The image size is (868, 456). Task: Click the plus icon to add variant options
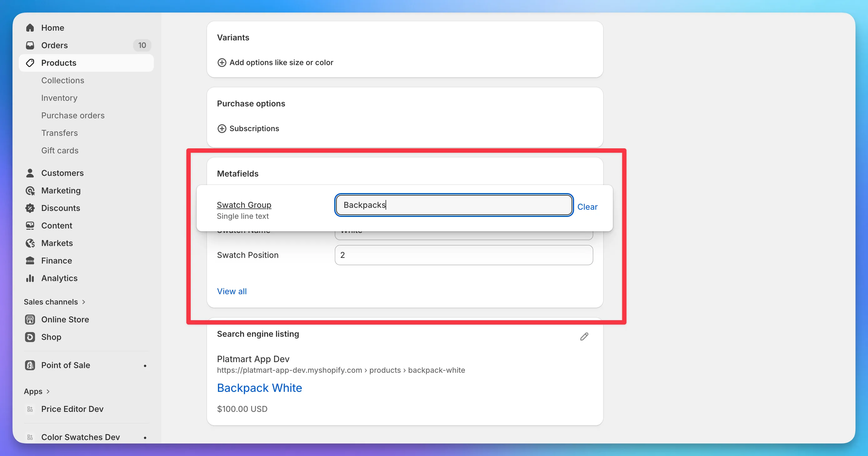(x=222, y=63)
